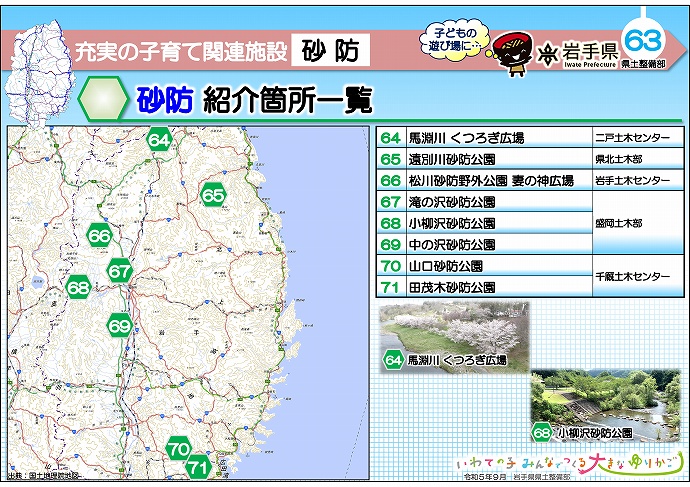Viewport: 690px width, 487px height.
Task: Click the page number 63 circle
Action: coord(643,41)
